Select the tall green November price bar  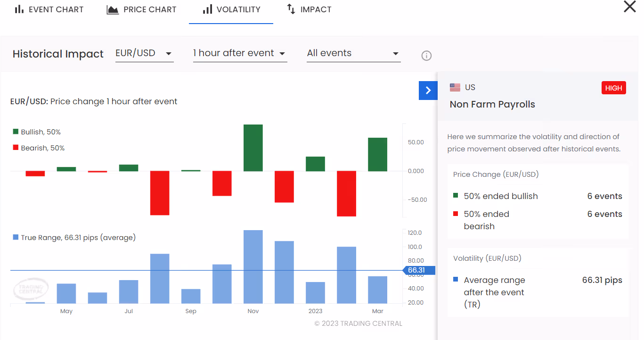(x=253, y=148)
